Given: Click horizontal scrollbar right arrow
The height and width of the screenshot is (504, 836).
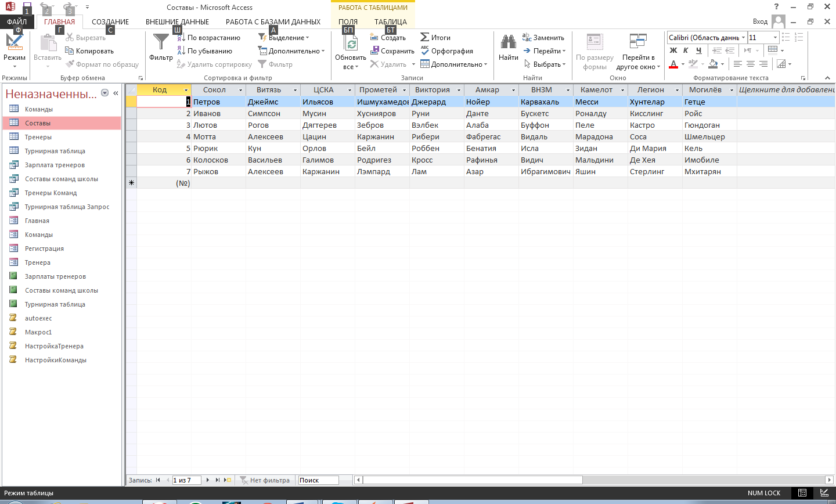Looking at the screenshot, I should coord(829,480).
